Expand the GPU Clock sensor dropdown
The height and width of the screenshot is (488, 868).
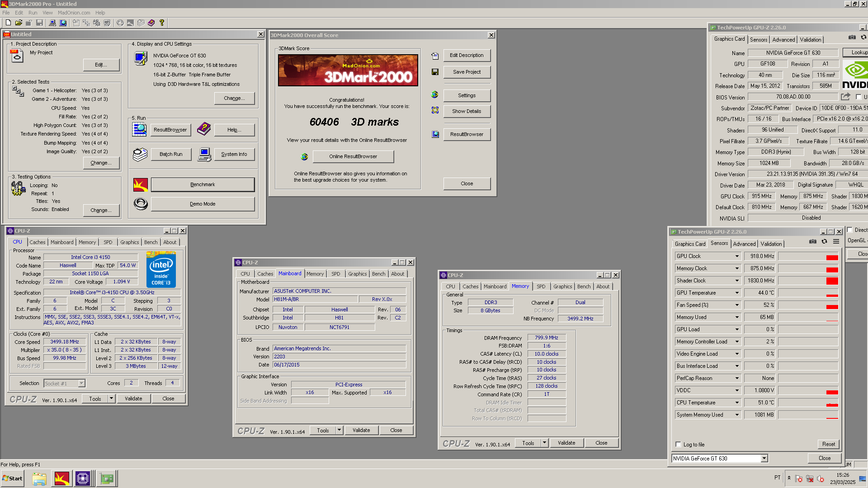click(736, 256)
